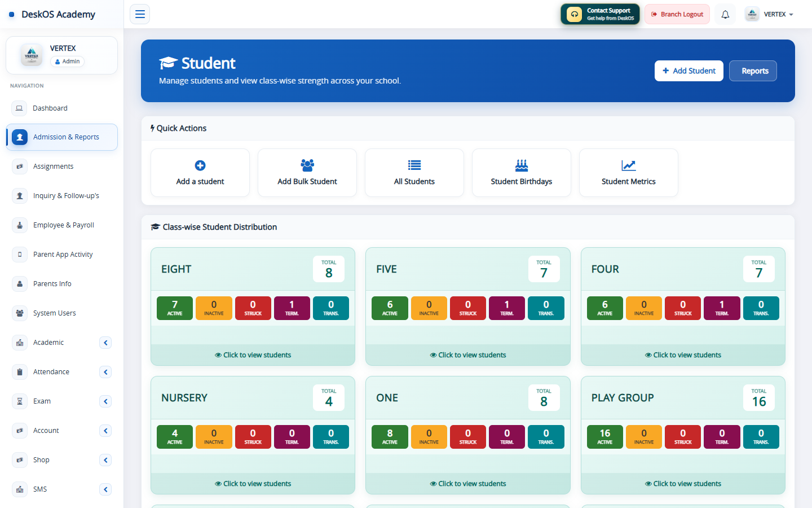812x508 pixels.
Task: Click the Dashboard laptop icon in sidebar
Action: point(19,108)
